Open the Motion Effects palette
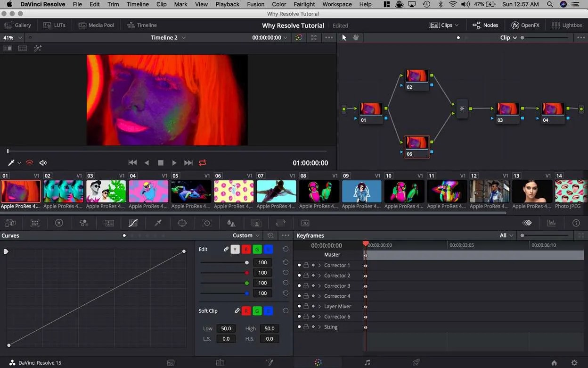Screen dimensions: 588x368 point(109,223)
